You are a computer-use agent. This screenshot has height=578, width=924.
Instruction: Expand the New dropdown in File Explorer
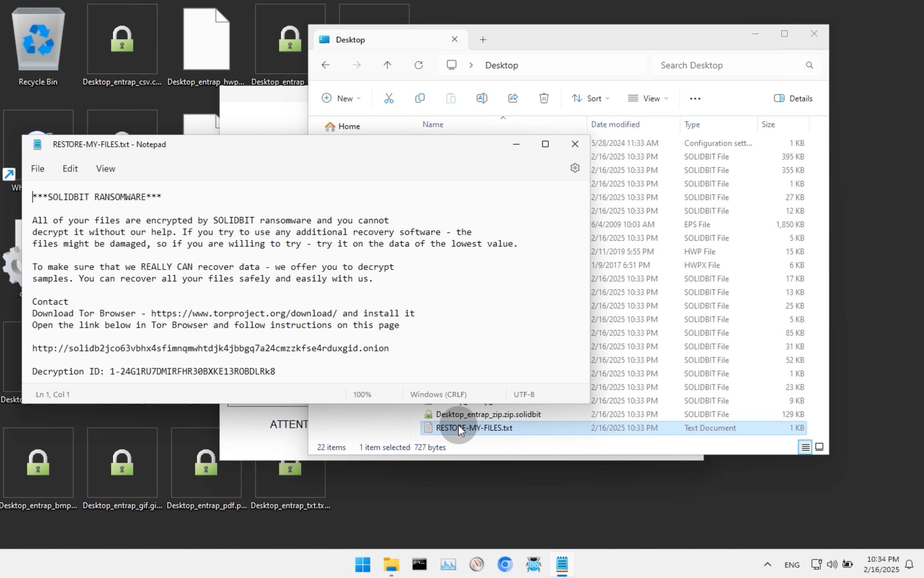[x=341, y=98]
